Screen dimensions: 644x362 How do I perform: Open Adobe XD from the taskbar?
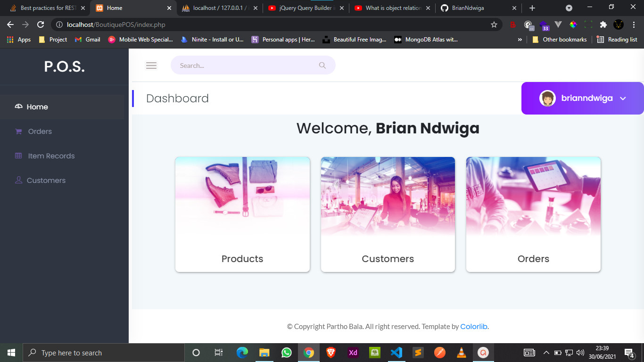coord(353,353)
